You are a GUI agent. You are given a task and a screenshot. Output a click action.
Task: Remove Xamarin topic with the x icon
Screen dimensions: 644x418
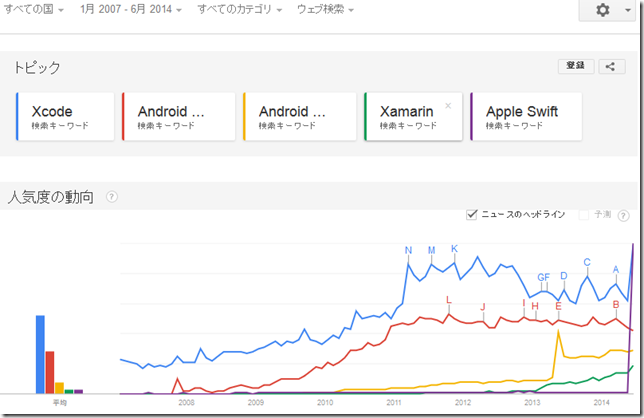coord(448,106)
